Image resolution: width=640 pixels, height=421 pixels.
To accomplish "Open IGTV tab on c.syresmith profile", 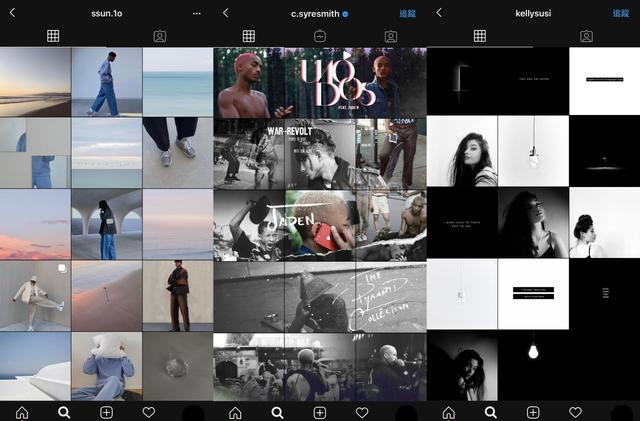I will pos(320,36).
